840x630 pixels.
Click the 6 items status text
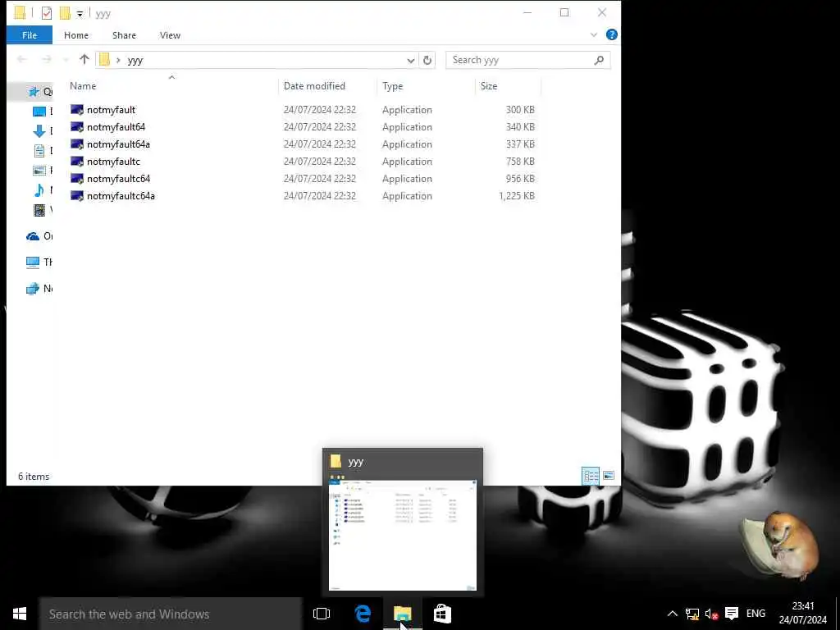click(x=34, y=477)
